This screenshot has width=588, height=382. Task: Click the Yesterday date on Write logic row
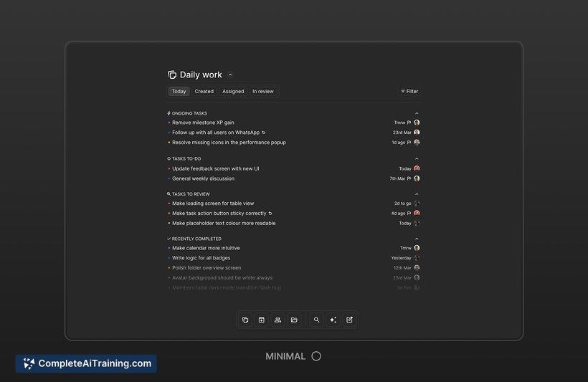click(x=402, y=258)
